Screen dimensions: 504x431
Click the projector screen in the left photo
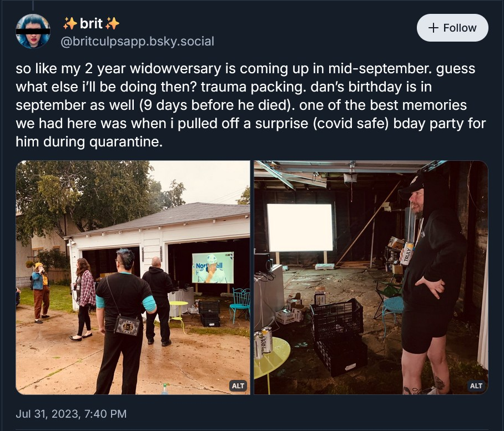tap(213, 267)
